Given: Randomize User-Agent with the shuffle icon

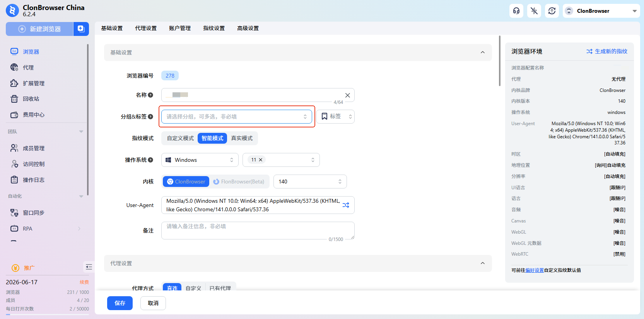Looking at the screenshot, I should click(x=346, y=205).
